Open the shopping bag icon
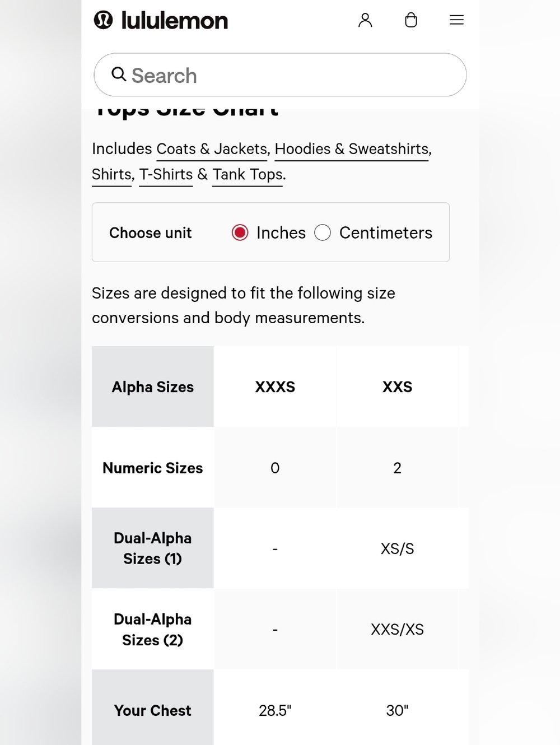 click(x=411, y=20)
